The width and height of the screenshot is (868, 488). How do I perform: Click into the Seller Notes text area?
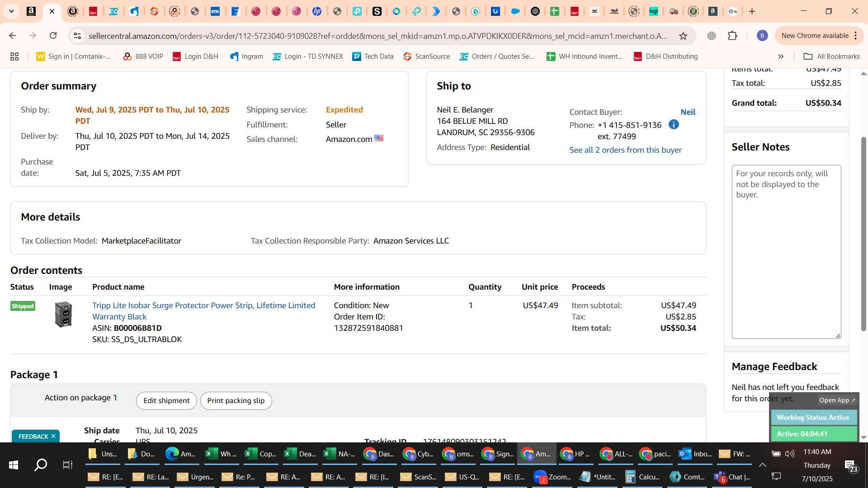point(786,252)
